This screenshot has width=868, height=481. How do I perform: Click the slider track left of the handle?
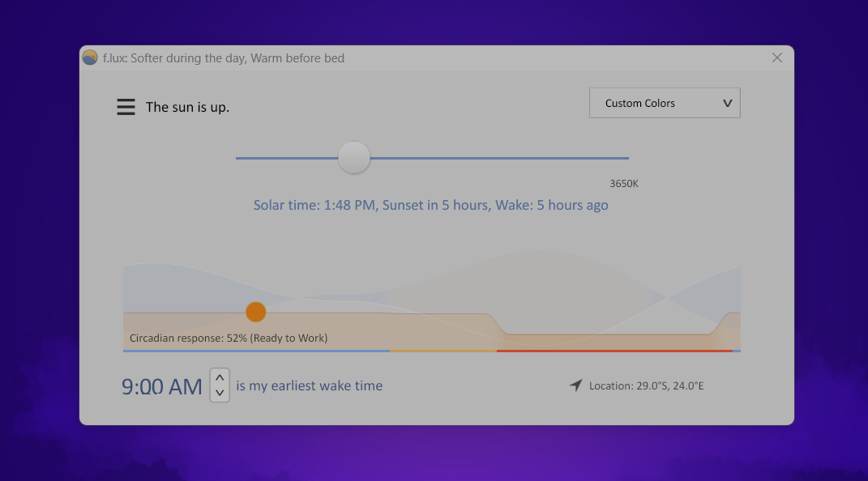tap(284, 158)
